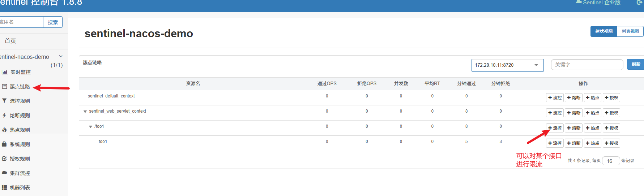Click the cloud icon beside 集群流控
Image resolution: width=644 pixels, height=196 pixels.
(4, 173)
